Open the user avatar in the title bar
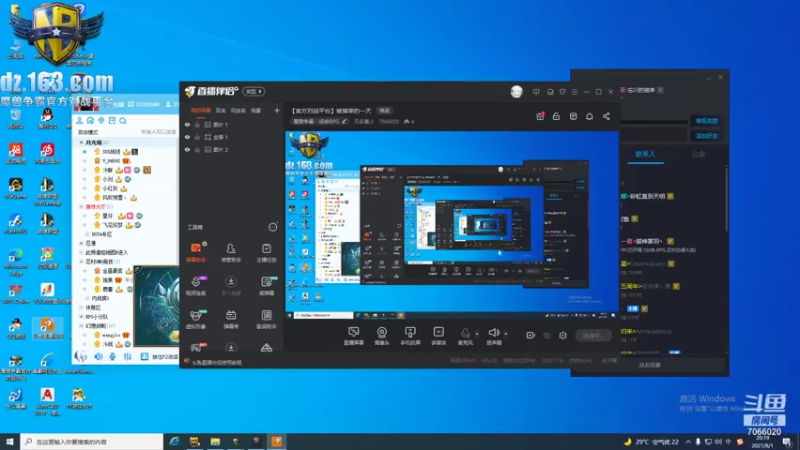The image size is (800, 450). click(516, 92)
